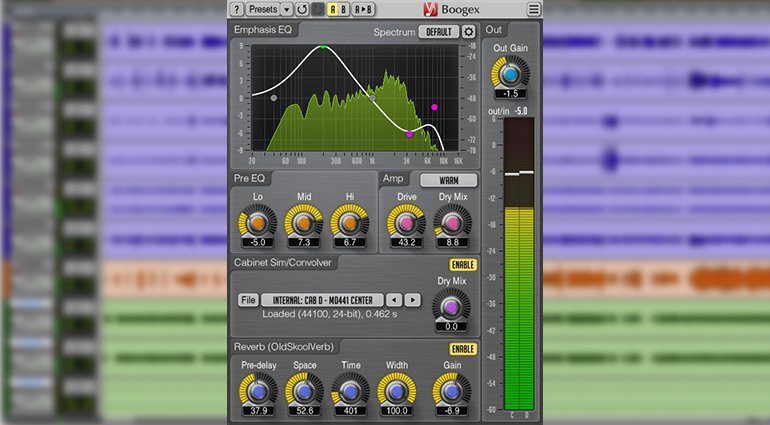The height and width of the screenshot is (425, 770).
Task: Open the Amp WARM type selector
Action: point(447,180)
